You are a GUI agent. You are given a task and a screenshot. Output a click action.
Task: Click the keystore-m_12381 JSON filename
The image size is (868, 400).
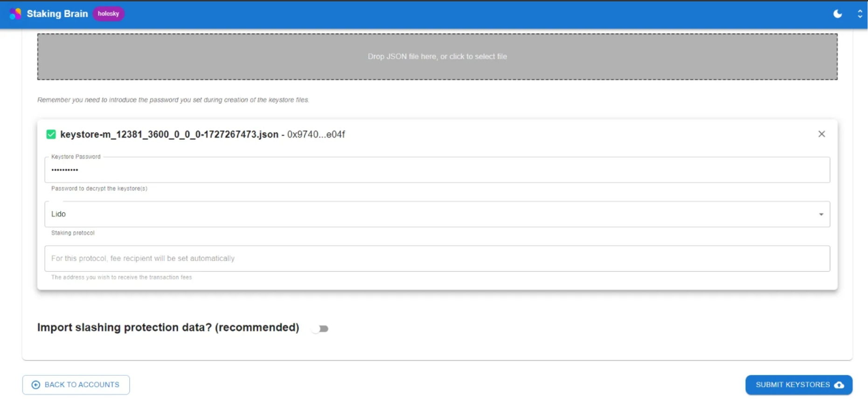(x=169, y=135)
